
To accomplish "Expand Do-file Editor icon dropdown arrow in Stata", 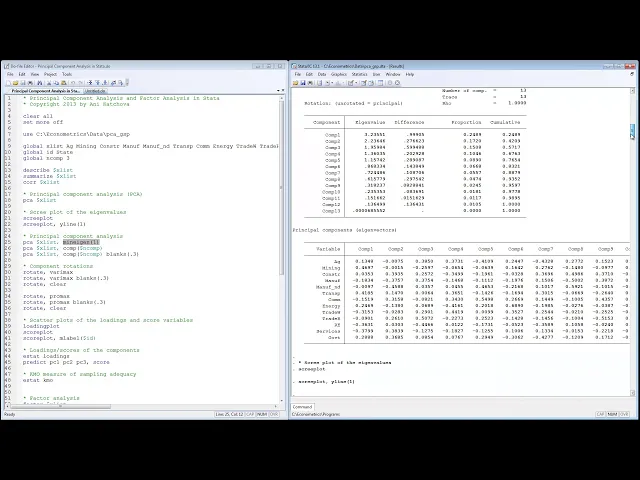I will [x=356, y=82].
